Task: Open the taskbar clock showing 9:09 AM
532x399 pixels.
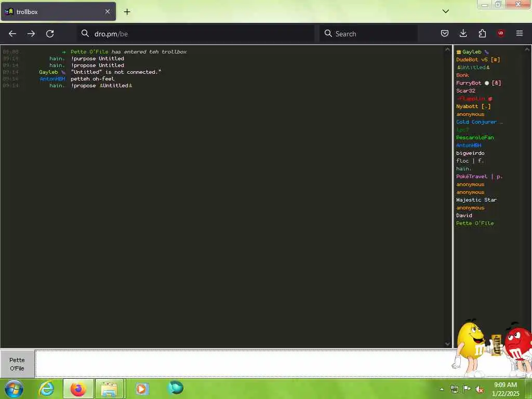Action: point(506,389)
